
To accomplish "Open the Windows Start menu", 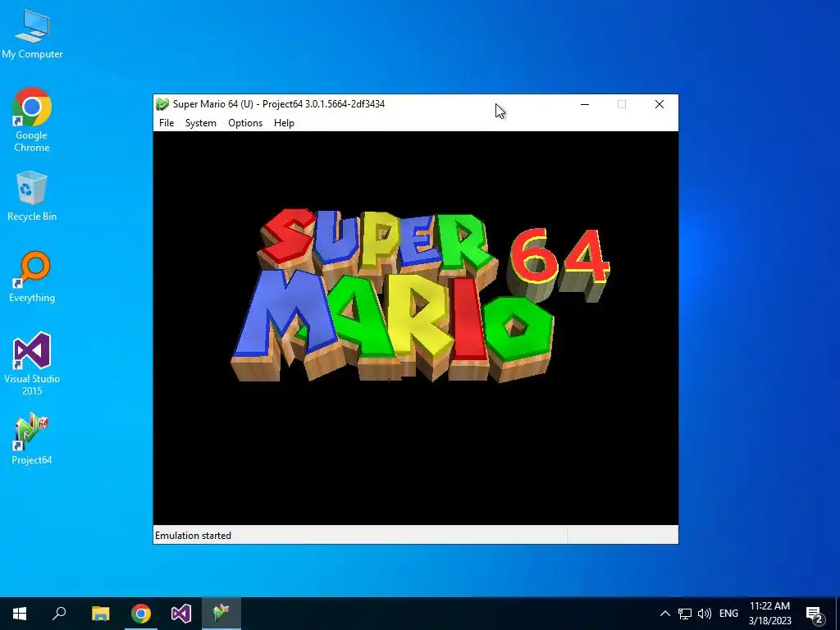I will [20, 614].
